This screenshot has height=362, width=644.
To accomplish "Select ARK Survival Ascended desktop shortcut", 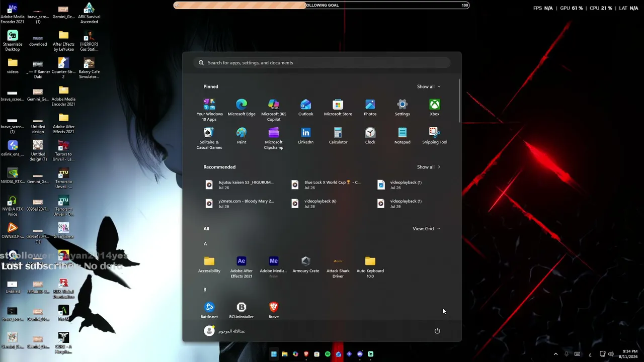I will pyautogui.click(x=89, y=14).
